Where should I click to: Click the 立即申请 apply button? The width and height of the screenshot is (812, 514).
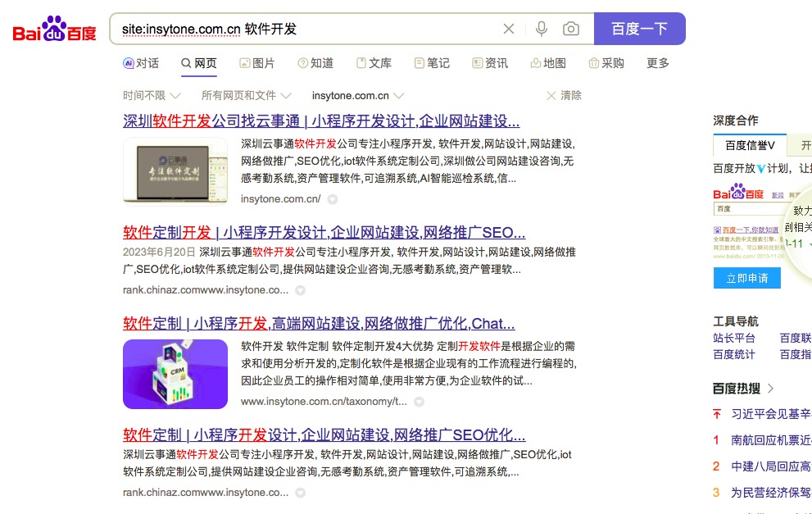(x=746, y=278)
